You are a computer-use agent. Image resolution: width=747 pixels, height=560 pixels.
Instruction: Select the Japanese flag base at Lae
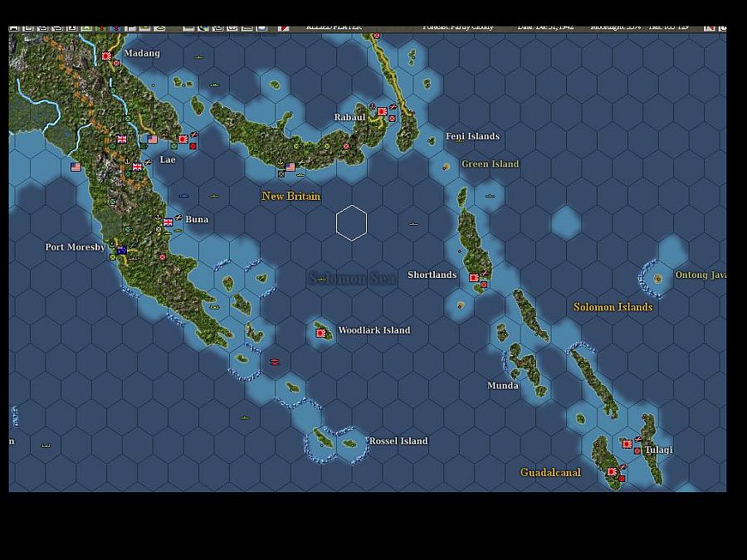(x=183, y=139)
